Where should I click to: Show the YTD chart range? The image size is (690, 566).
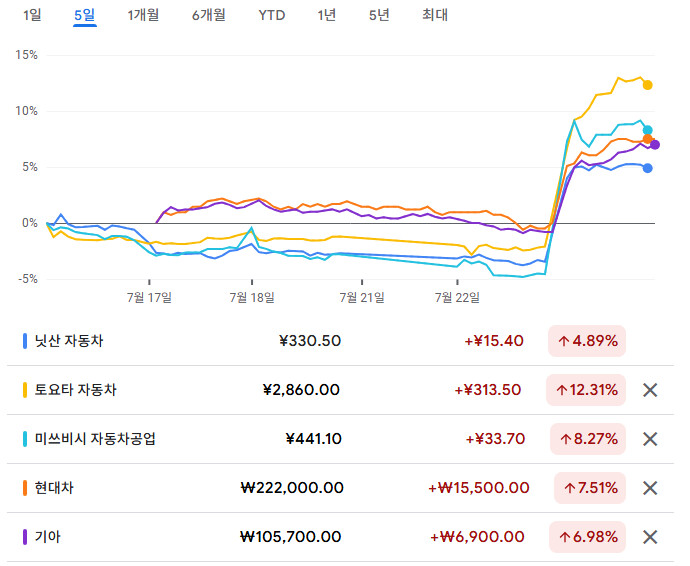click(271, 15)
